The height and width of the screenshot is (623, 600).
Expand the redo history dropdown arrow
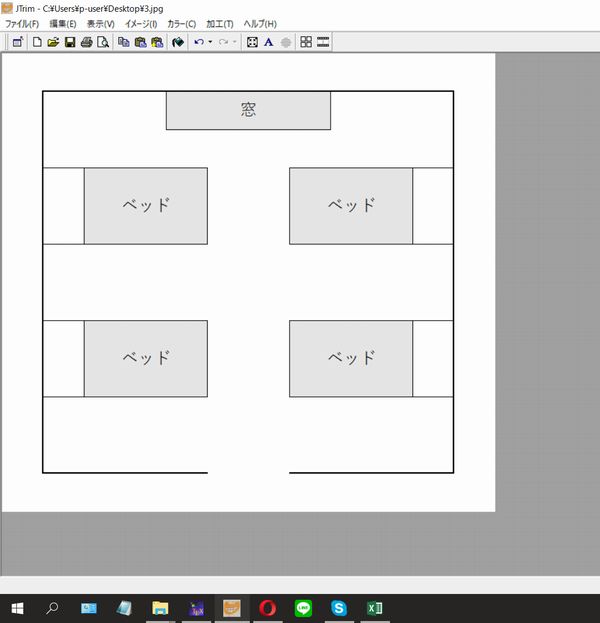(234, 42)
